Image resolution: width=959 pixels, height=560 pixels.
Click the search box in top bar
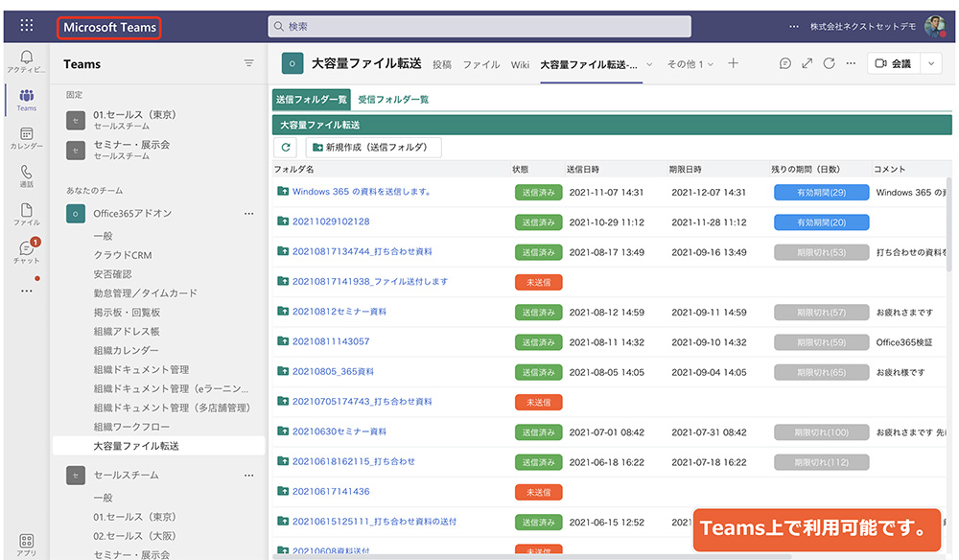pos(479,26)
